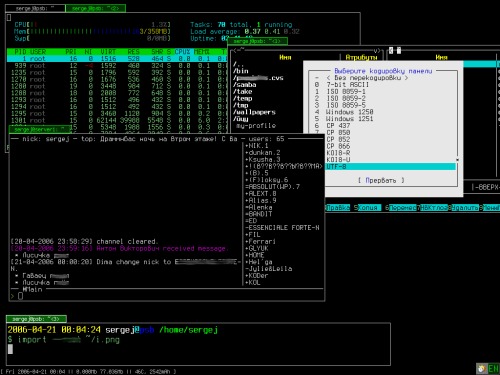Select user Ferrari in the chat nick list
This screenshot has height=375, width=500.
click(x=260, y=241)
